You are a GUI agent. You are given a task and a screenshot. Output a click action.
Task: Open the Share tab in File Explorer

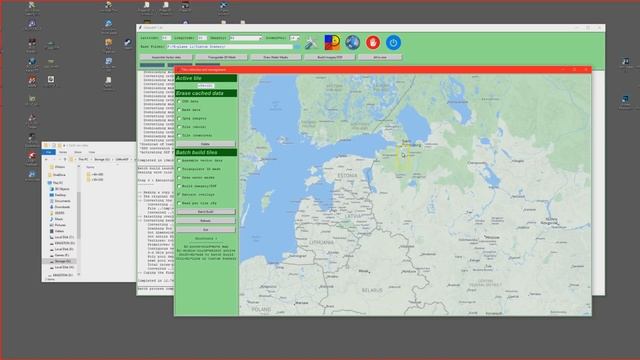click(x=78, y=152)
